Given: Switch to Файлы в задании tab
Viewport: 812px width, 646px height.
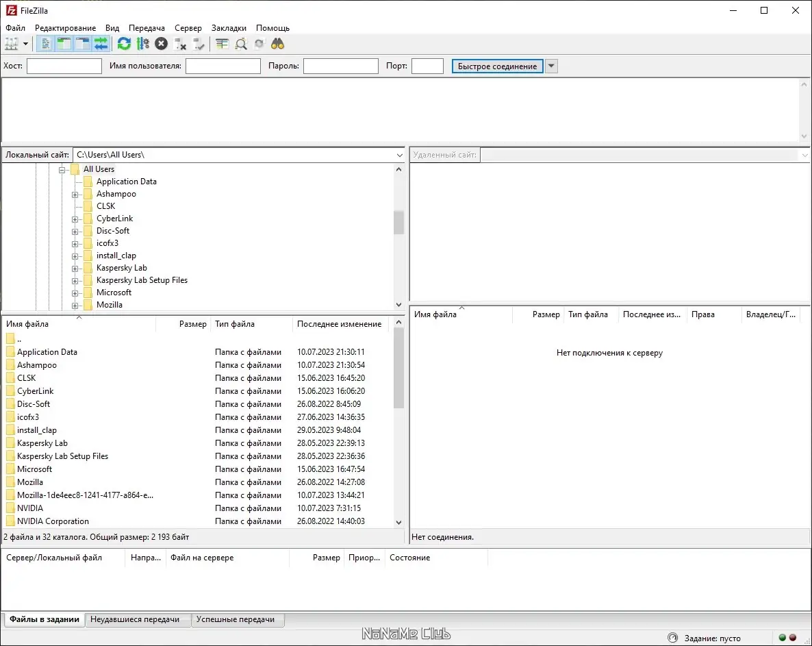Looking at the screenshot, I should (x=45, y=619).
